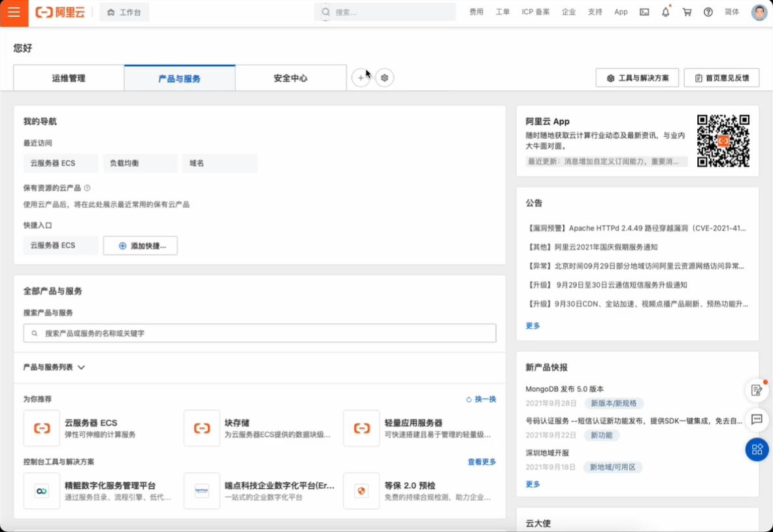Open MongoDB 发布 5.0 版本 news
Image resolution: width=773 pixels, height=532 pixels.
565,389
